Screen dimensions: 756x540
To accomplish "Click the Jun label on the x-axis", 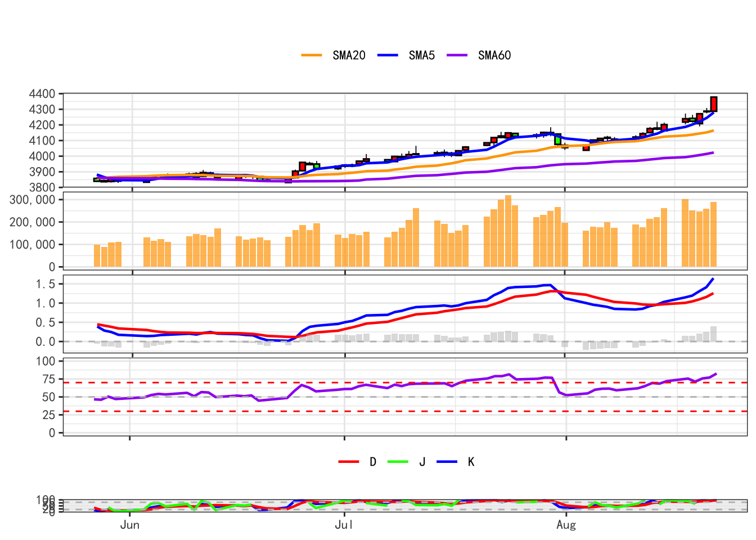I will click(130, 525).
